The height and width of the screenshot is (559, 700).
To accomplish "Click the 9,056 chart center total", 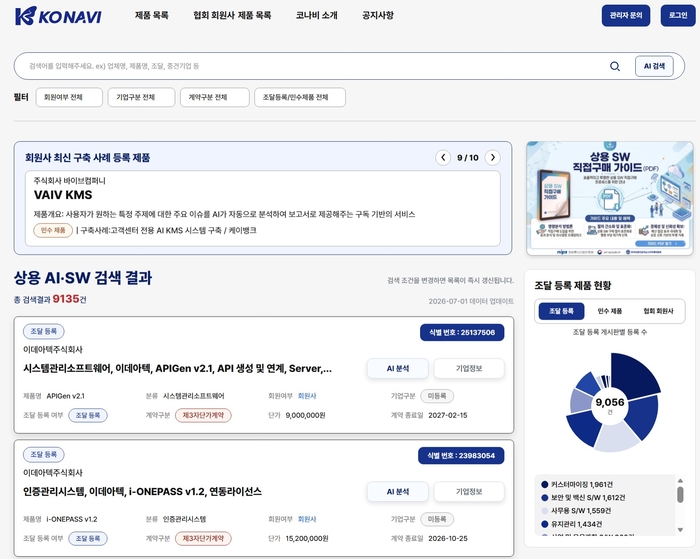I will (610, 403).
